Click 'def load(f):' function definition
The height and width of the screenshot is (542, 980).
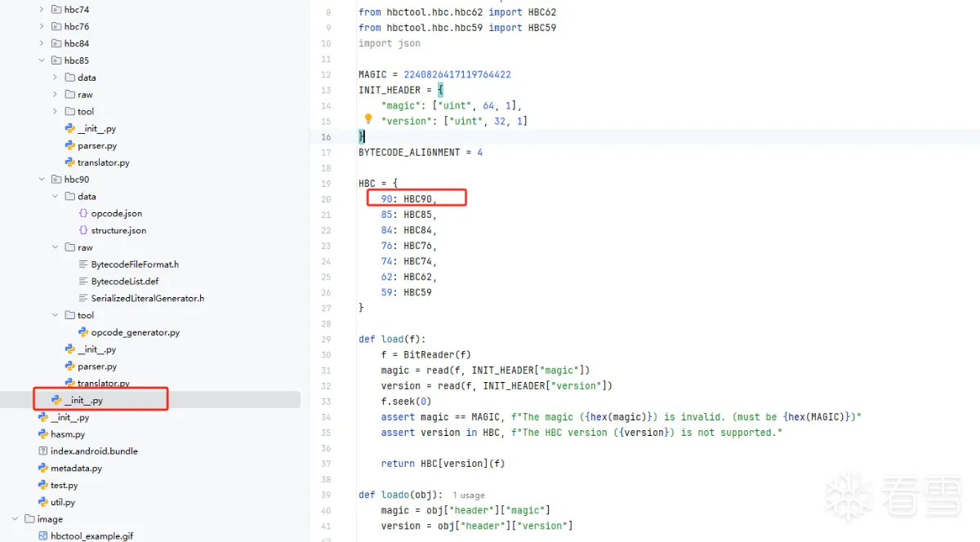(392, 339)
